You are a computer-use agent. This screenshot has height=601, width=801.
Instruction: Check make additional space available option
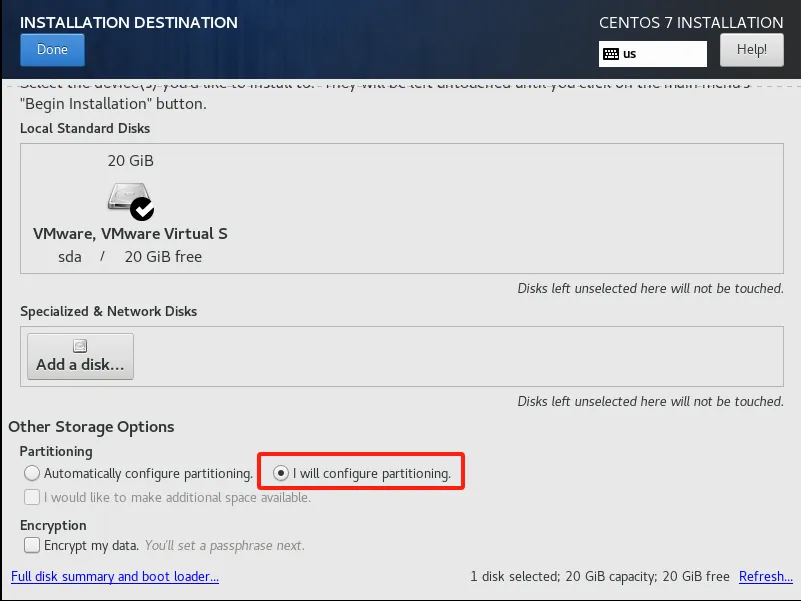pos(33,497)
